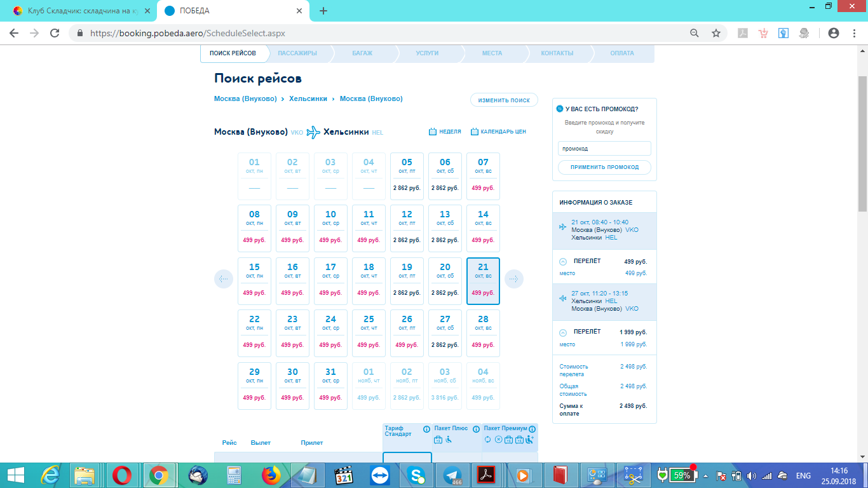
Task: Click the exchange arrows icon under Пакет Премиум
Action: [488, 439]
